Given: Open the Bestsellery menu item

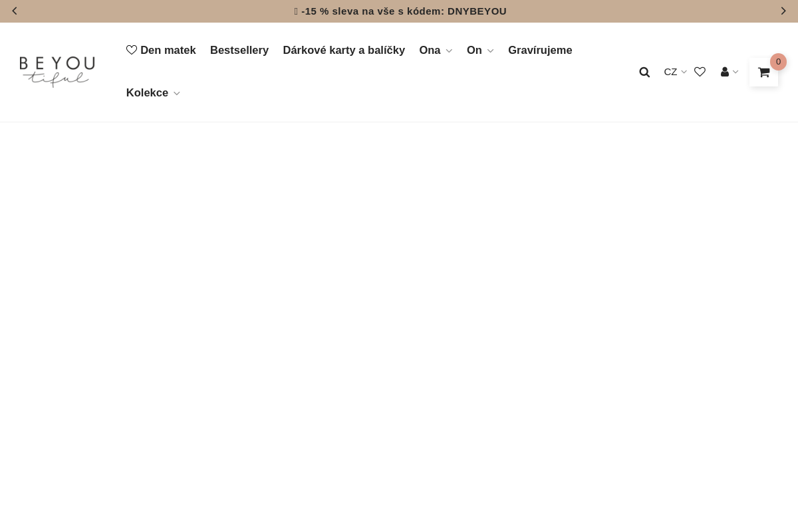Looking at the screenshot, I should click(239, 50).
